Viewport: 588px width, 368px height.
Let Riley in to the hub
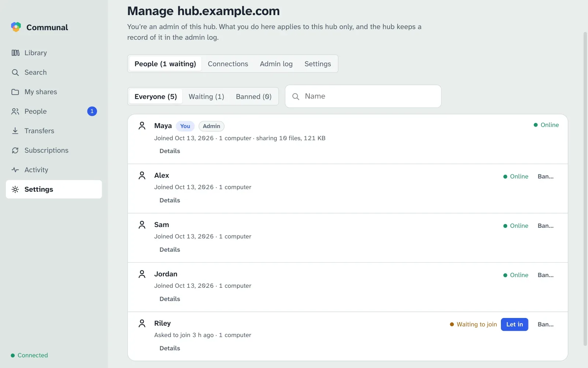pos(514,325)
